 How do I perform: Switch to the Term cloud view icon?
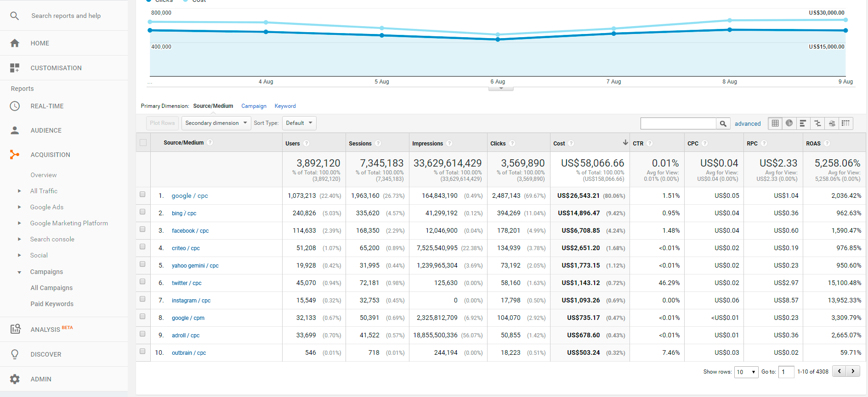point(832,123)
